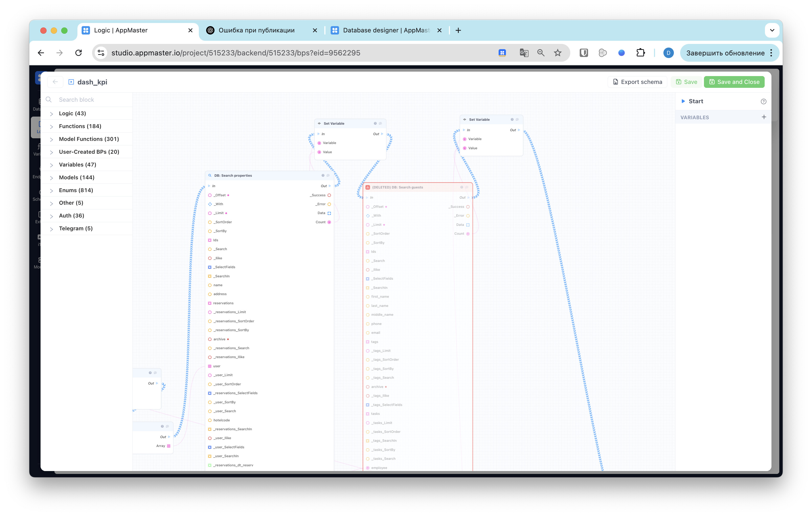Switch to the Database designer tab
The height and width of the screenshot is (516, 812).
point(386,30)
